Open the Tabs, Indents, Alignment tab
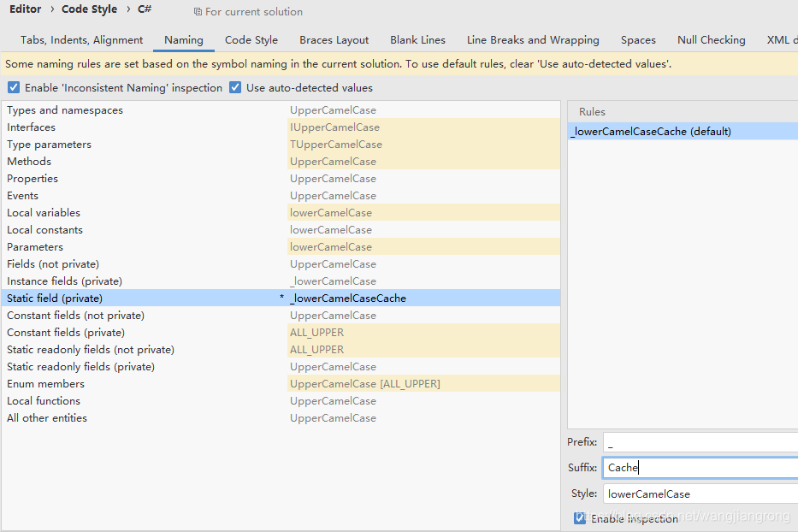 click(81, 40)
